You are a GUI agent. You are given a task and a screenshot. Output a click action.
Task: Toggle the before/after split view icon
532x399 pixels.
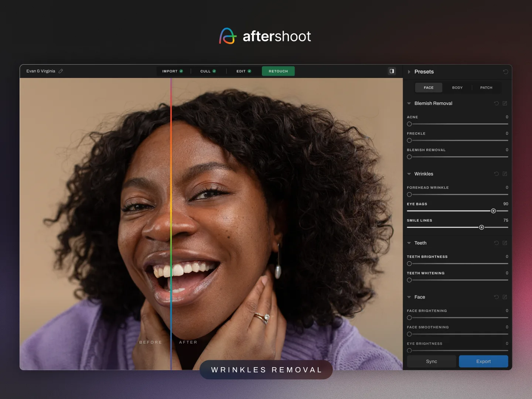[x=392, y=71]
